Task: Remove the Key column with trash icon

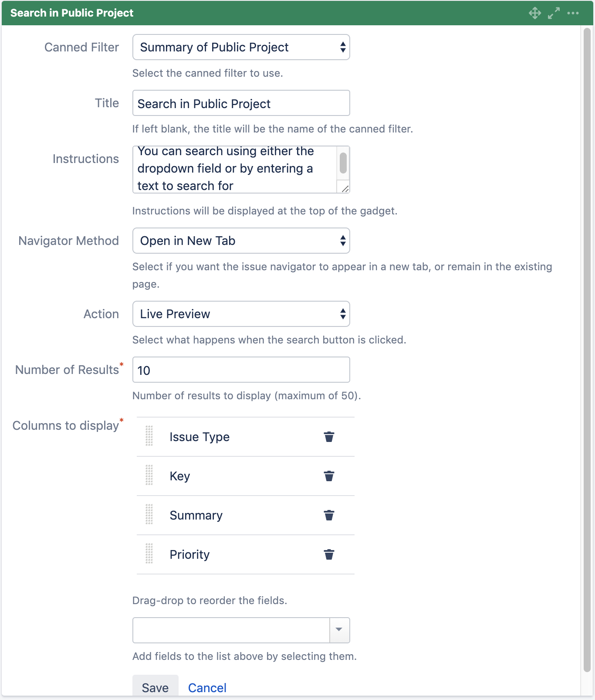Action: point(329,476)
